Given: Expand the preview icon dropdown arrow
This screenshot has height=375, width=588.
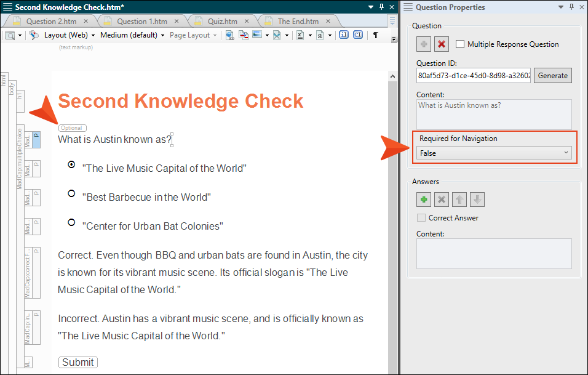Looking at the screenshot, I should [x=20, y=36].
